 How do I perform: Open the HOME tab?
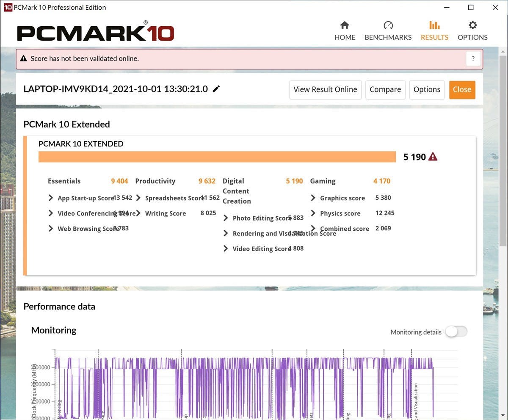pos(345,31)
